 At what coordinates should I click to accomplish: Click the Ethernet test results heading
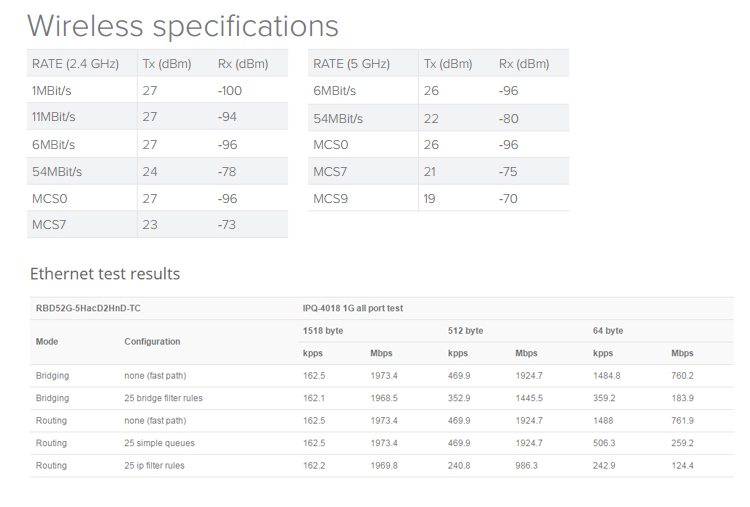(105, 273)
